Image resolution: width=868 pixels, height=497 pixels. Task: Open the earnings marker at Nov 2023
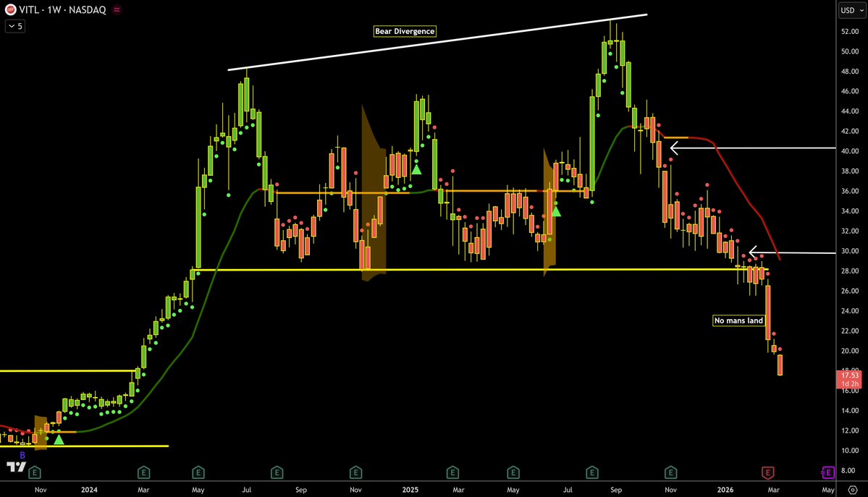pyautogui.click(x=34, y=472)
